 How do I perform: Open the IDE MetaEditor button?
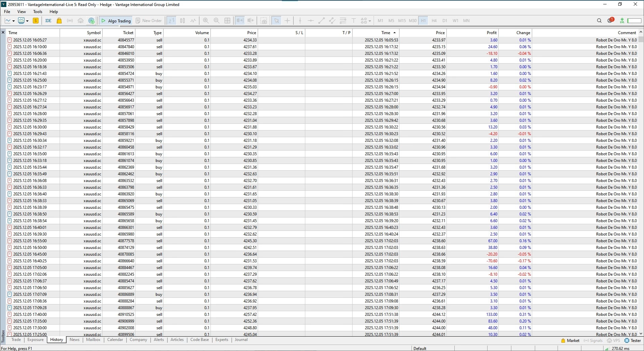tap(48, 21)
